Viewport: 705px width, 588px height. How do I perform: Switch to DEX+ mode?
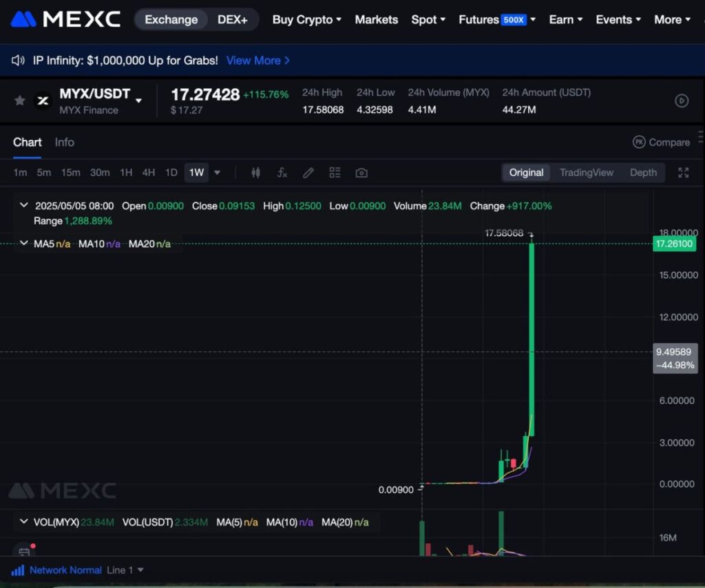(233, 20)
